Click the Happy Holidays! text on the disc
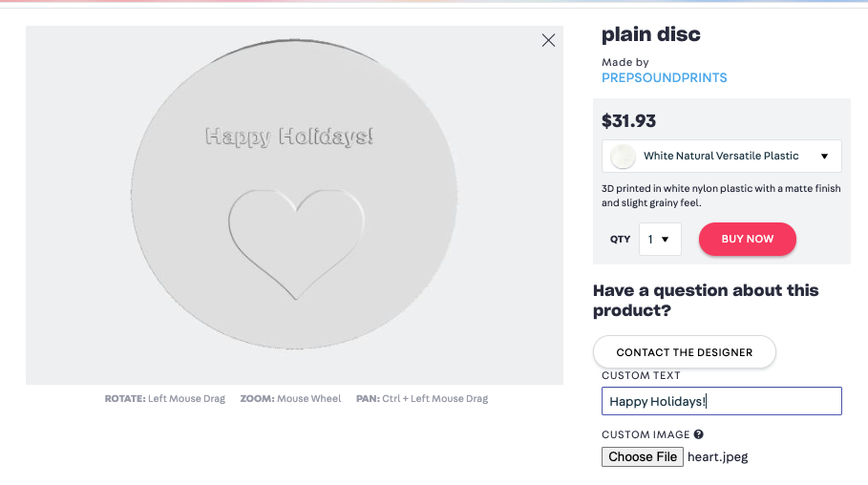 (x=289, y=137)
